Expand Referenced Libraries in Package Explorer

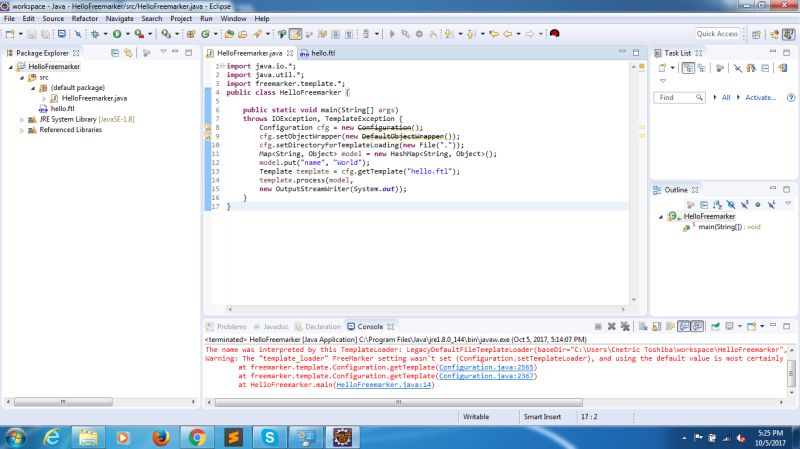coord(22,130)
